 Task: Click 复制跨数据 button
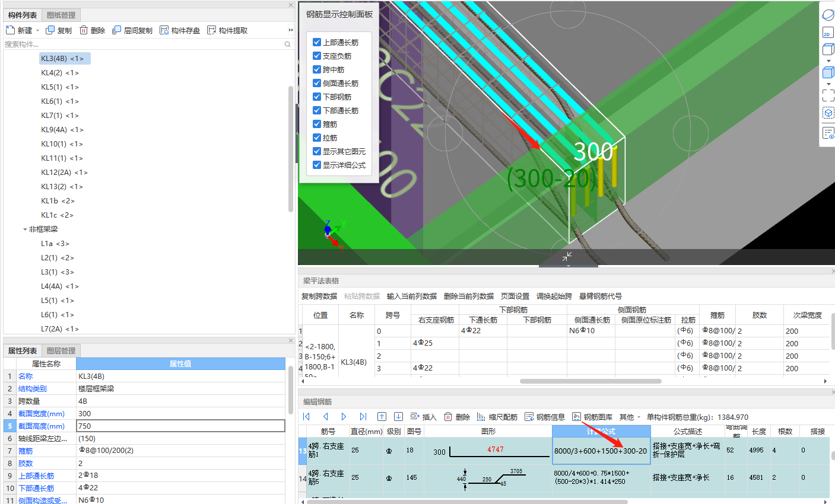coord(319,296)
